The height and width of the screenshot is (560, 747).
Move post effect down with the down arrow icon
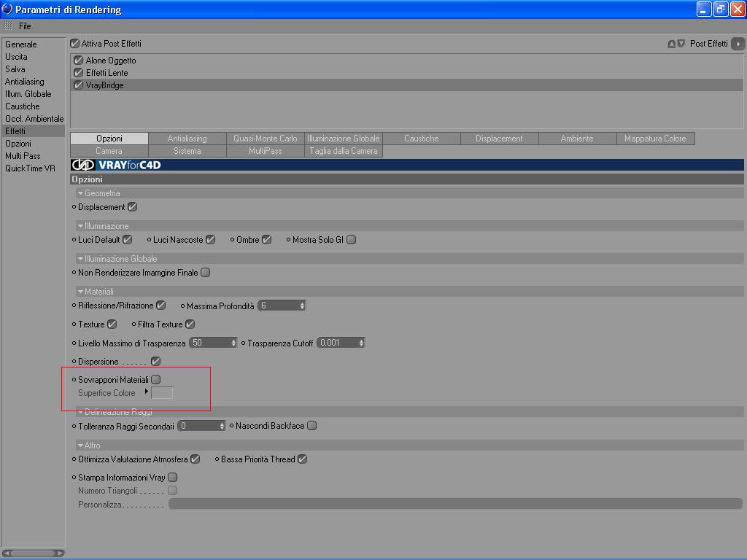pyautogui.click(x=681, y=44)
